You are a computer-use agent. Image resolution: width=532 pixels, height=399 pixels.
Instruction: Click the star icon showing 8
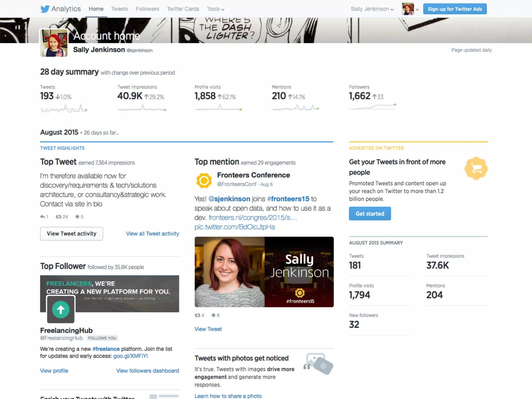pos(213,315)
